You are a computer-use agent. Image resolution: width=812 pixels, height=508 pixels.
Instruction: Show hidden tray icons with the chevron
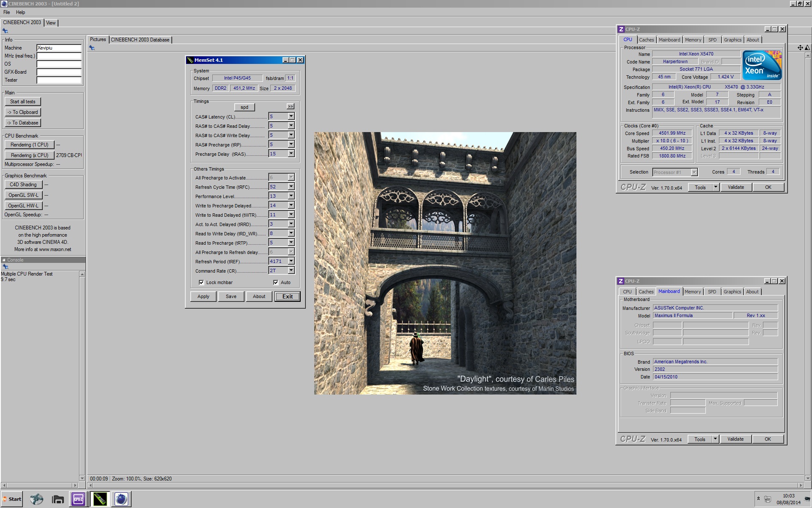(x=758, y=498)
